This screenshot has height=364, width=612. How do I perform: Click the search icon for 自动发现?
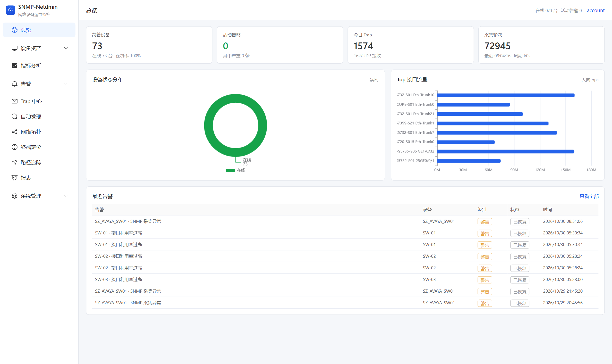[15, 116]
